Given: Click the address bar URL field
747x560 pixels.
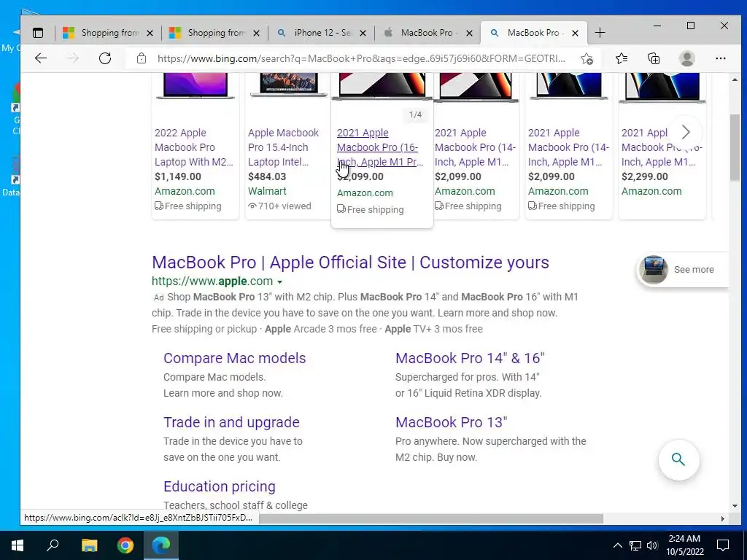Looking at the screenshot, I should coord(361,58).
